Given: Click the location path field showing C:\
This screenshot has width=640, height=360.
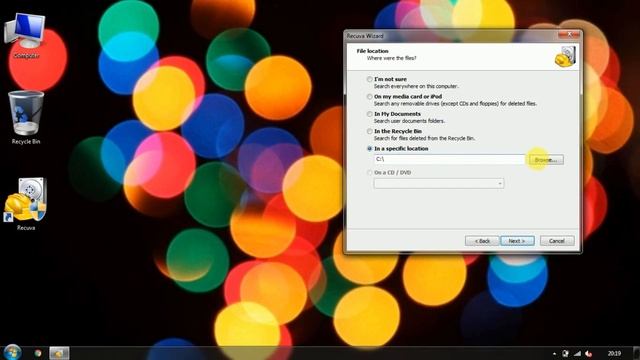Looking at the screenshot, I should (x=449, y=159).
